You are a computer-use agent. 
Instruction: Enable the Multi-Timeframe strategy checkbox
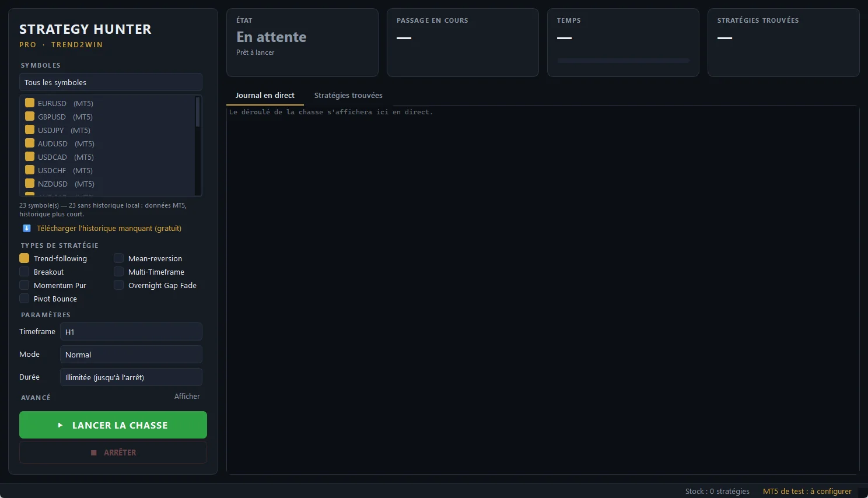[119, 271]
